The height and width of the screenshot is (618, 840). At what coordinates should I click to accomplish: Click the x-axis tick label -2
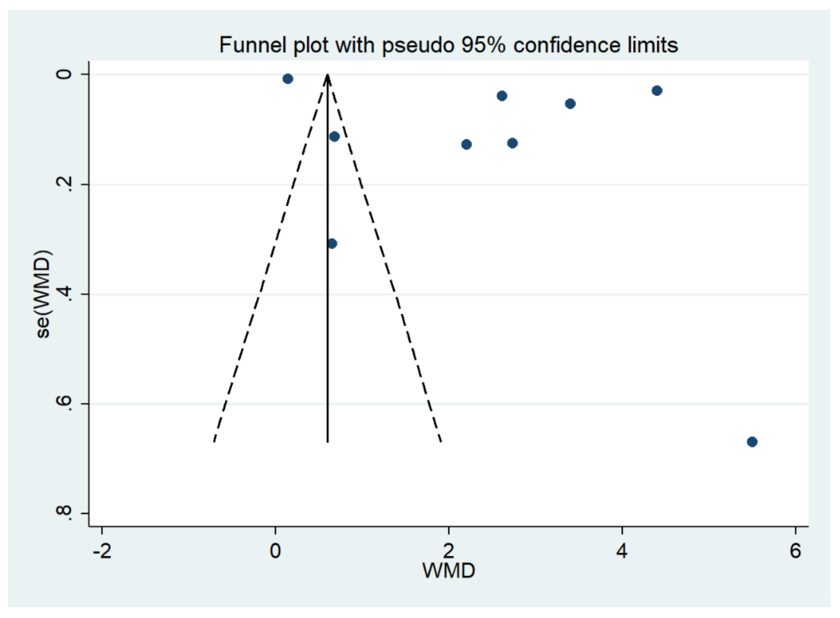click(102, 551)
